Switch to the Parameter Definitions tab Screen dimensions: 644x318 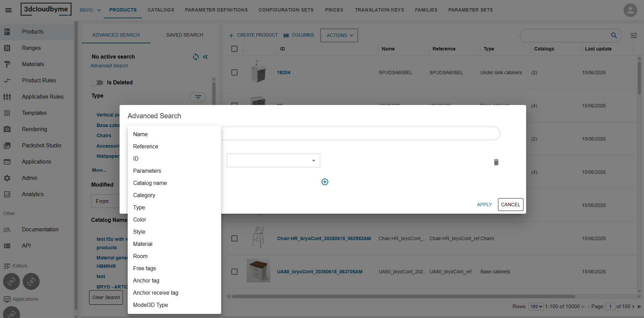(216, 10)
